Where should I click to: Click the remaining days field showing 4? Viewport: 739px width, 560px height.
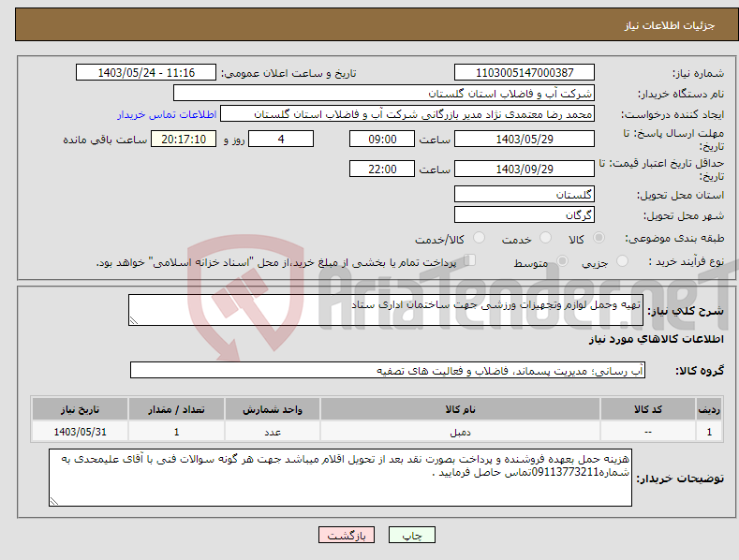point(281,139)
